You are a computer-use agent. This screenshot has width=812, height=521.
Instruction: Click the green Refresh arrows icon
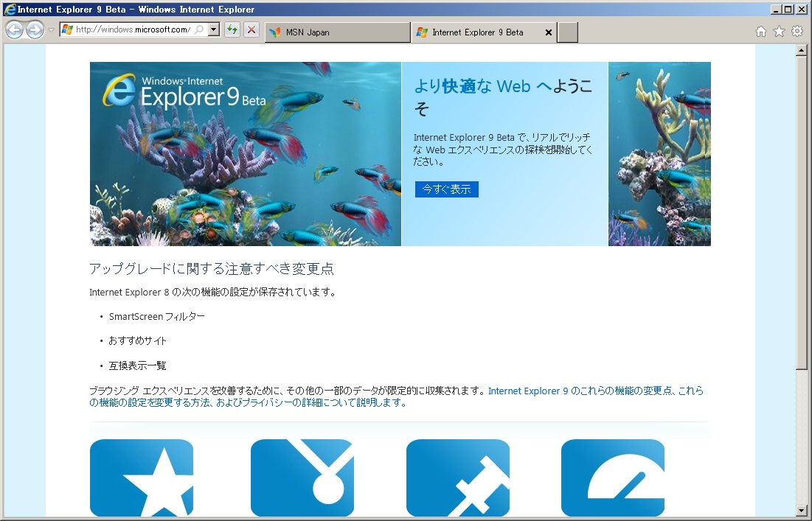click(232, 30)
